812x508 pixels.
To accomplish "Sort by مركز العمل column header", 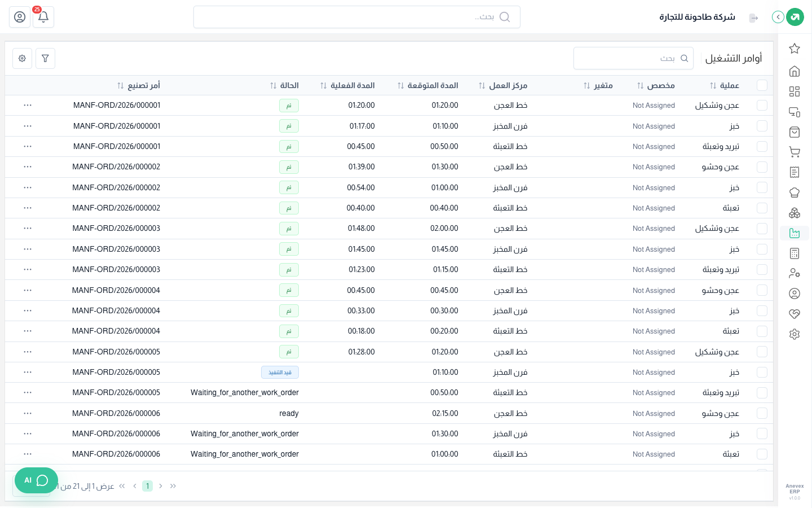I will point(502,86).
